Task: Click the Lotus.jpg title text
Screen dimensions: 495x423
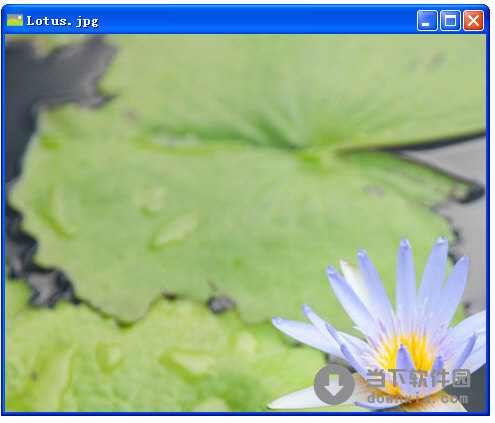Action: click(x=62, y=21)
